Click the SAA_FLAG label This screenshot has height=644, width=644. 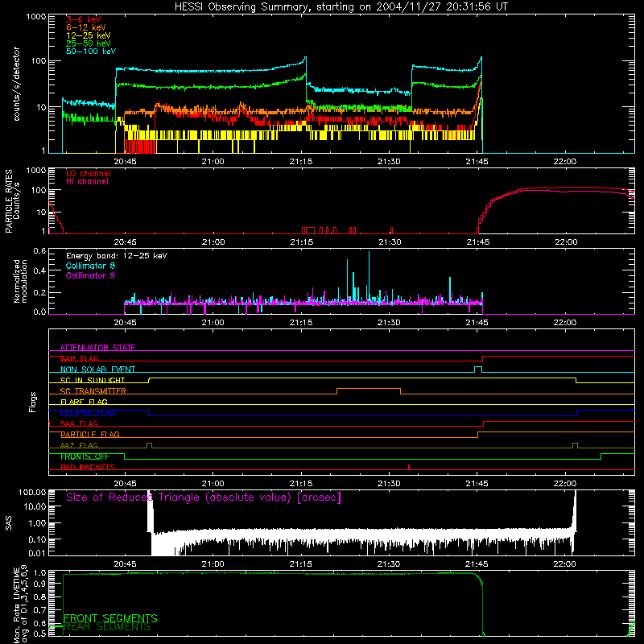click(79, 423)
